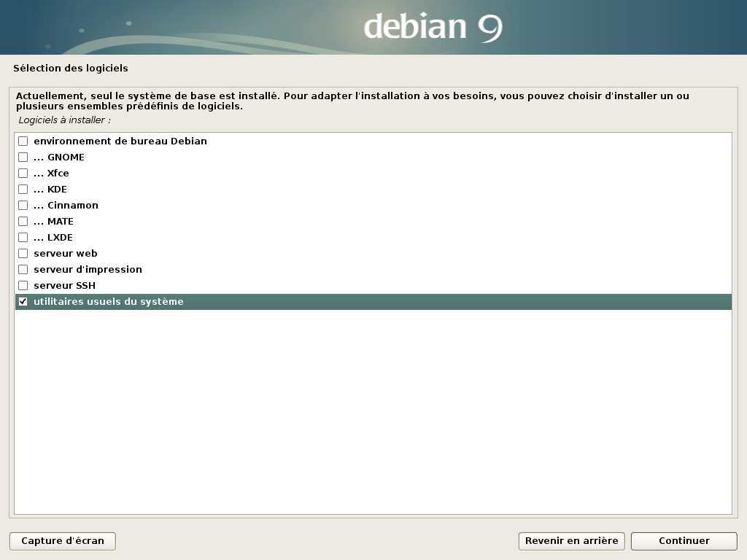The height and width of the screenshot is (560, 747).
Task: Click the '... KDE' row text
Action: [50, 190]
